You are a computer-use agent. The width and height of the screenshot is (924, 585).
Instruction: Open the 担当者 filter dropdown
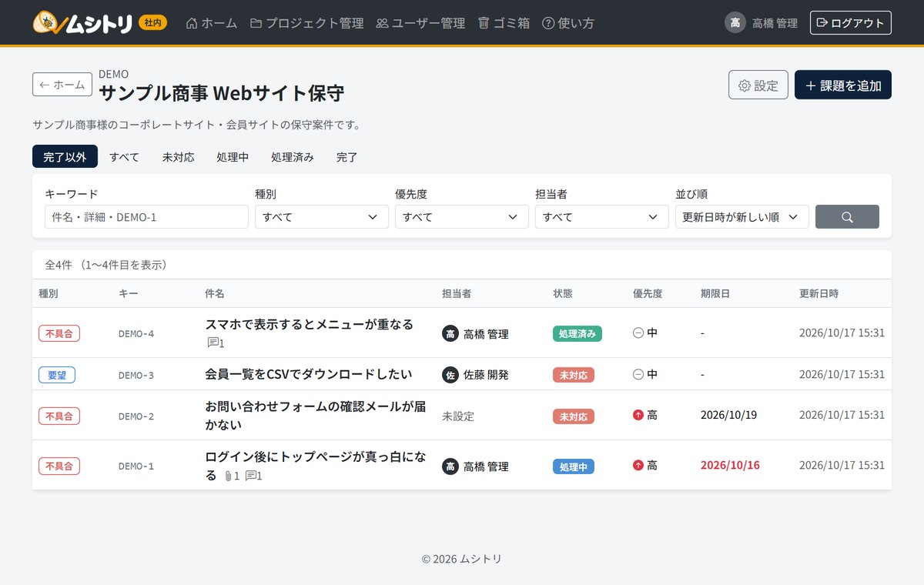click(x=602, y=217)
